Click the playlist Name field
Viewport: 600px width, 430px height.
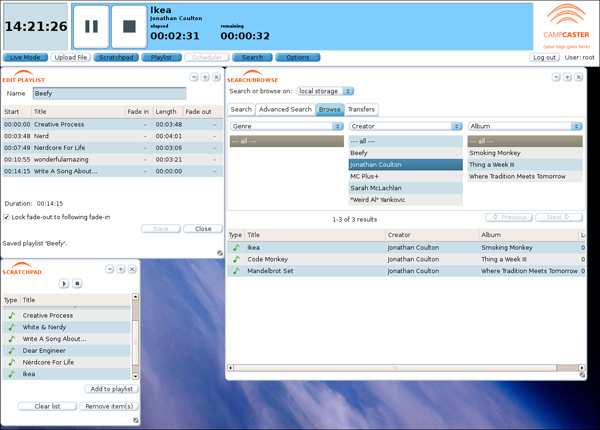click(x=109, y=93)
